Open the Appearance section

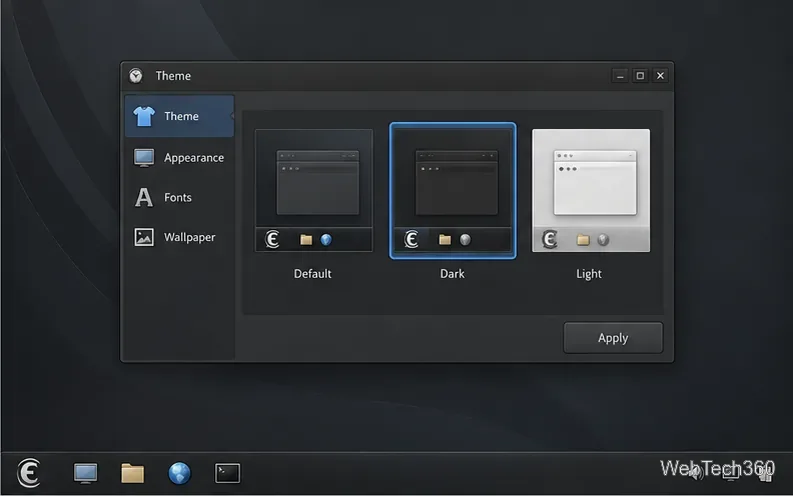tap(180, 158)
